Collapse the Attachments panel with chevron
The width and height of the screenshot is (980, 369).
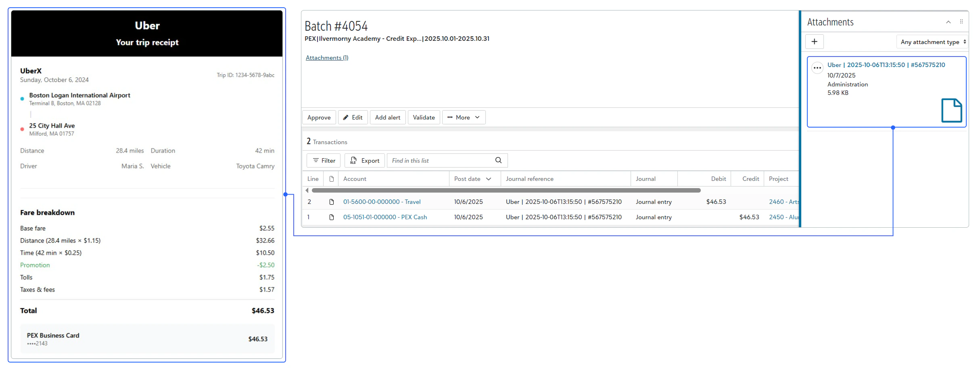pyautogui.click(x=949, y=22)
